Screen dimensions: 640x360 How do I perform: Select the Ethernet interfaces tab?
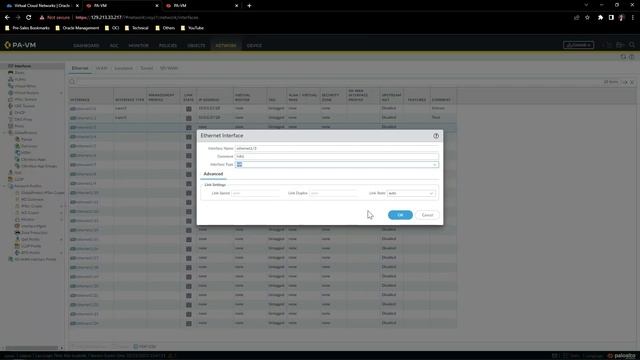tap(80, 68)
